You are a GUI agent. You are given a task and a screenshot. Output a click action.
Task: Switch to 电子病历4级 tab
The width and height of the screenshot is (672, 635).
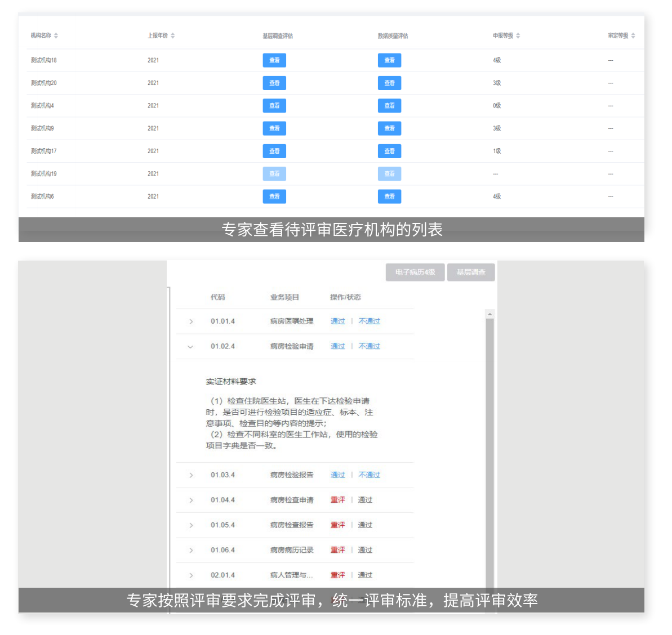(415, 272)
